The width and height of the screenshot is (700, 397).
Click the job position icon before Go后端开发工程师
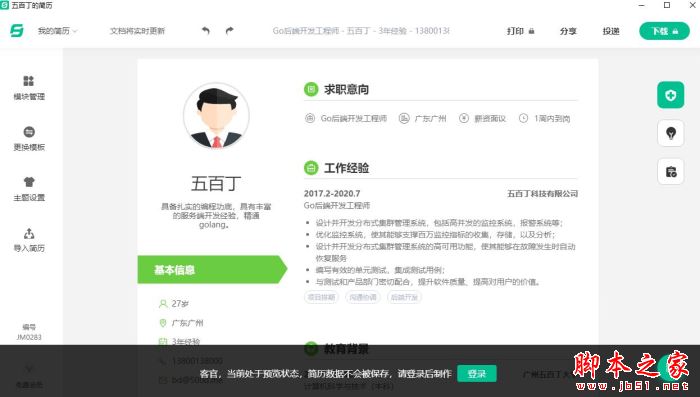click(x=310, y=118)
